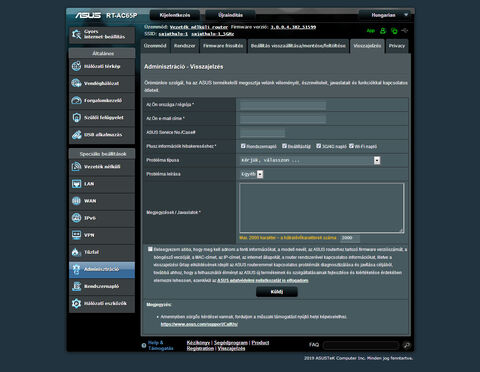Open the Szülői felügyelet parental control icon
The width and height of the screenshot is (480, 372).
76,117
